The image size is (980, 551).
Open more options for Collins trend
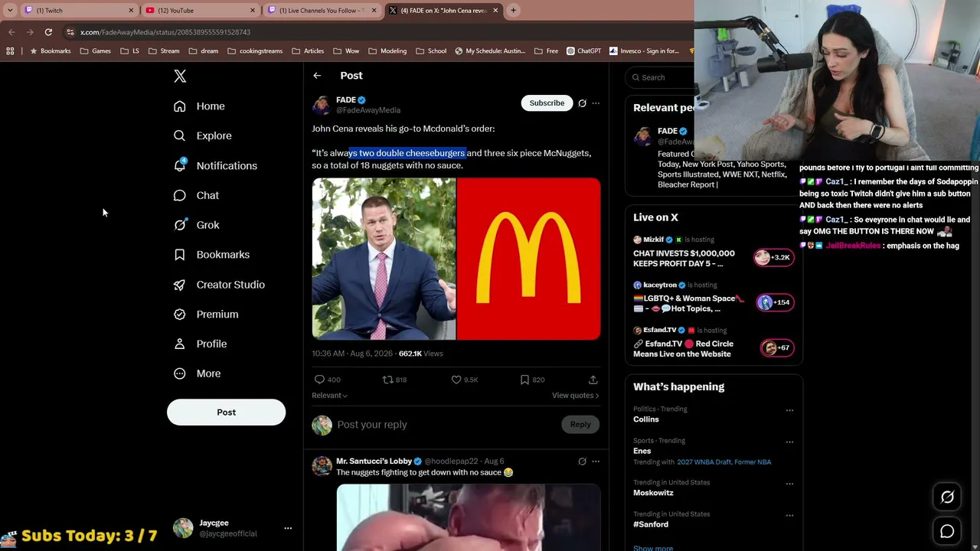[x=789, y=410]
